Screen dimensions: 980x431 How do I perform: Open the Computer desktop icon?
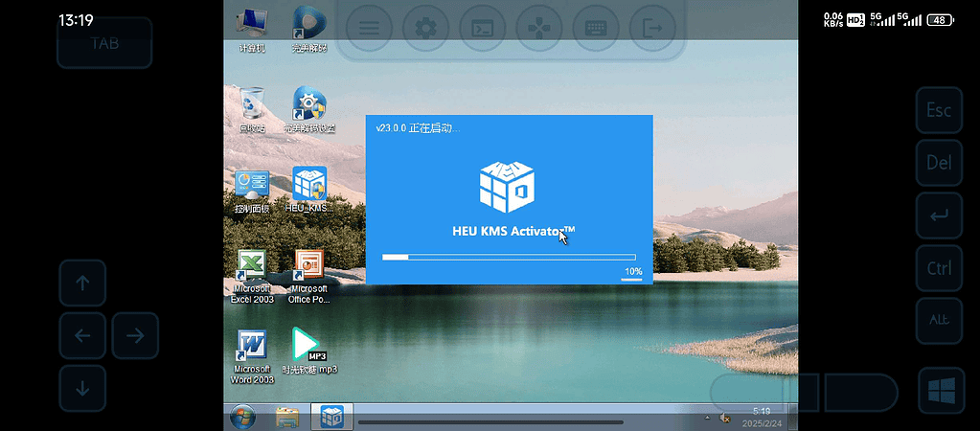pyautogui.click(x=252, y=29)
